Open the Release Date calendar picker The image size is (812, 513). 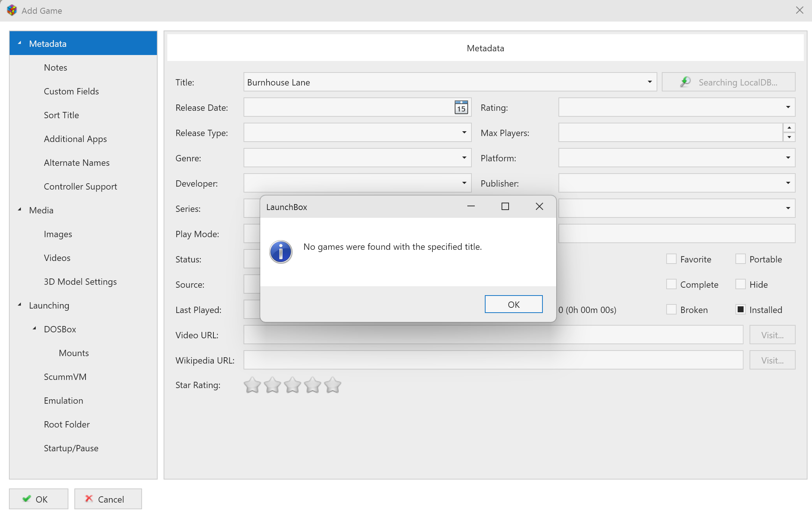click(x=461, y=107)
